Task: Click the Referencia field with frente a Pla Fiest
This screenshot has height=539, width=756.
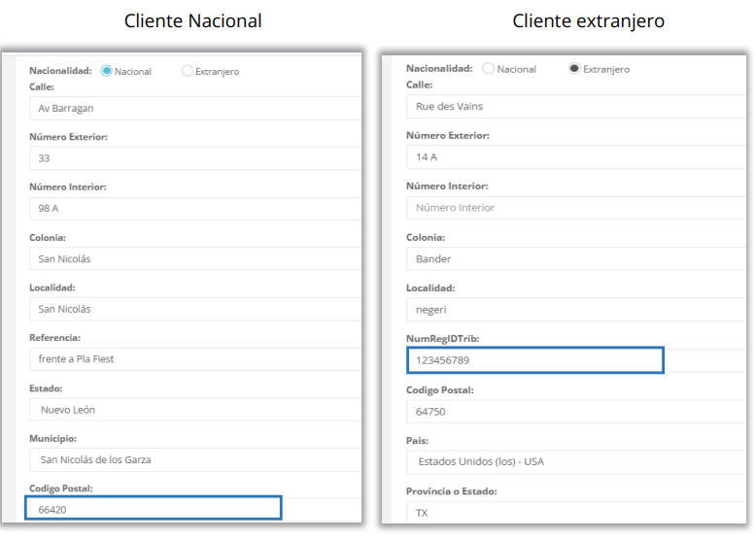Action: click(x=194, y=359)
